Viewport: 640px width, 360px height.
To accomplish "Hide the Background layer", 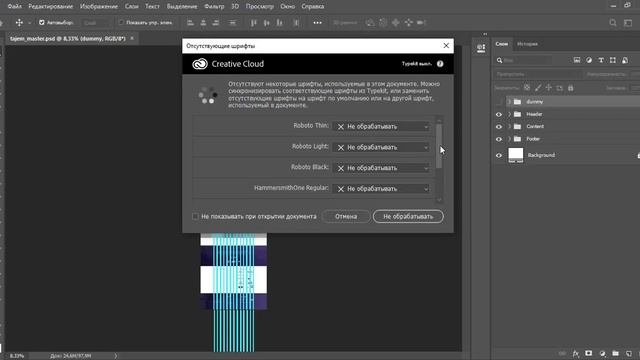I will click(499, 156).
